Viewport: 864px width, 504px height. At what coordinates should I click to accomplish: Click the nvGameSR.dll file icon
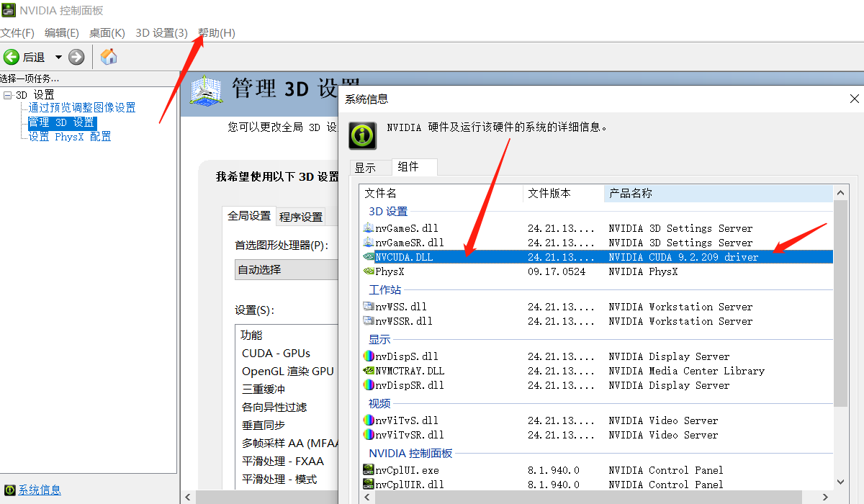click(x=369, y=243)
